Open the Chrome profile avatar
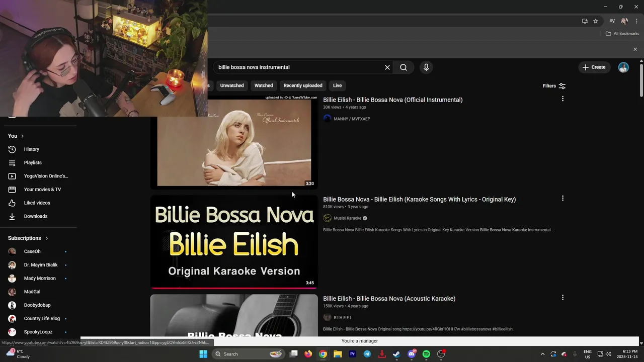Image resolution: width=644 pixels, height=362 pixels. point(624,21)
